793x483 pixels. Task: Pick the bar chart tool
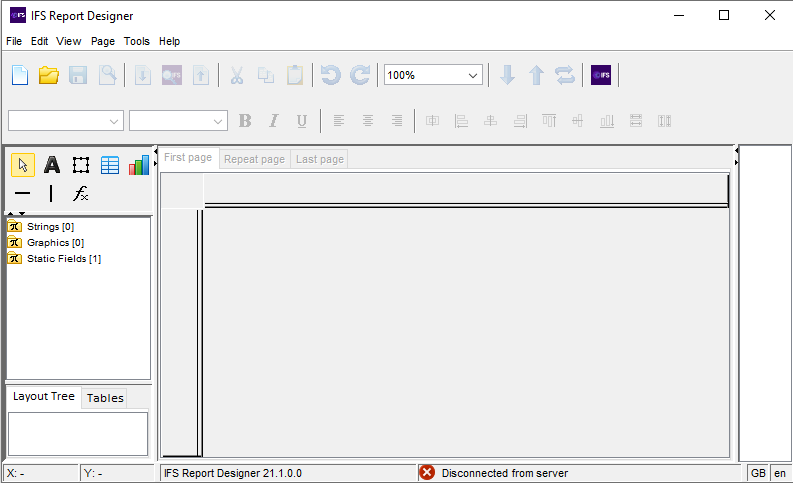point(139,165)
